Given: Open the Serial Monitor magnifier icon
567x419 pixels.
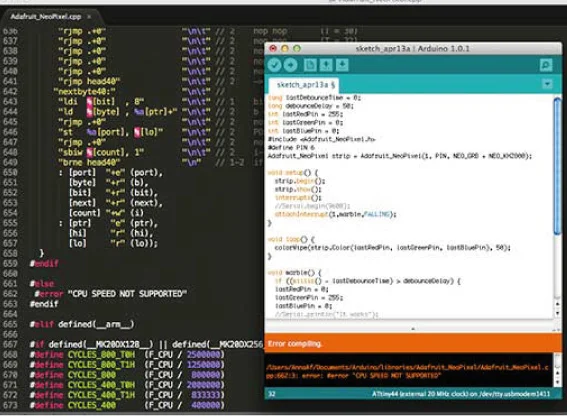Looking at the screenshot, I should (x=546, y=65).
